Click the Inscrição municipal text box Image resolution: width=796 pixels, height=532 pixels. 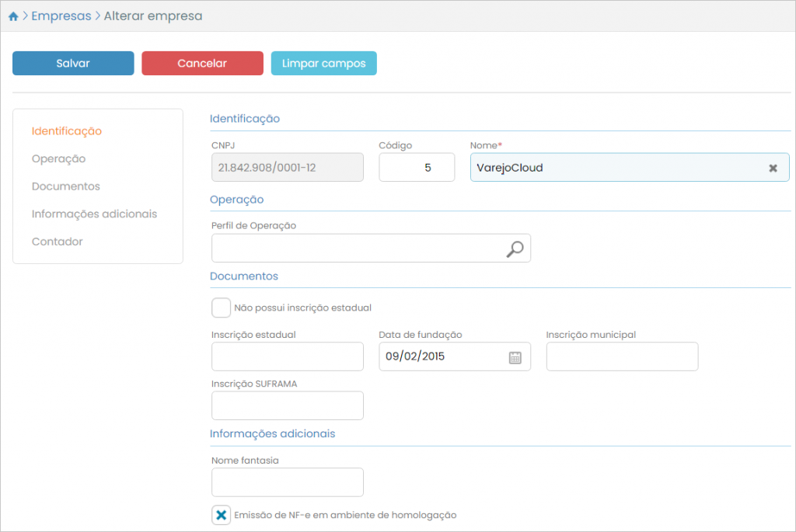click(622, 356)
